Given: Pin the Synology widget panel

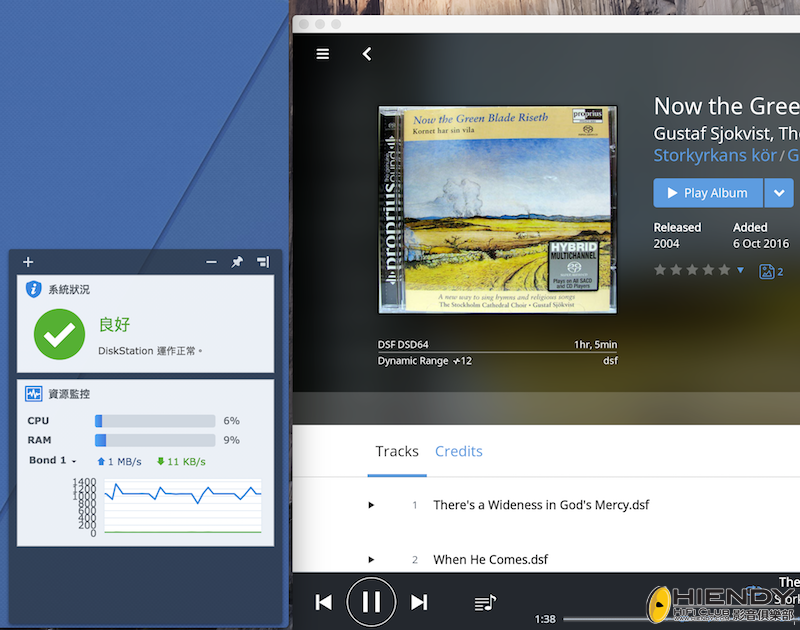Looking at the screenshot, I should pos(237,262).
